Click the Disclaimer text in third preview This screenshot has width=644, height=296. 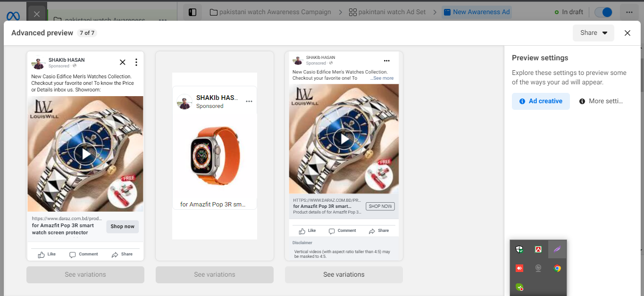click(x=302, y=243)
